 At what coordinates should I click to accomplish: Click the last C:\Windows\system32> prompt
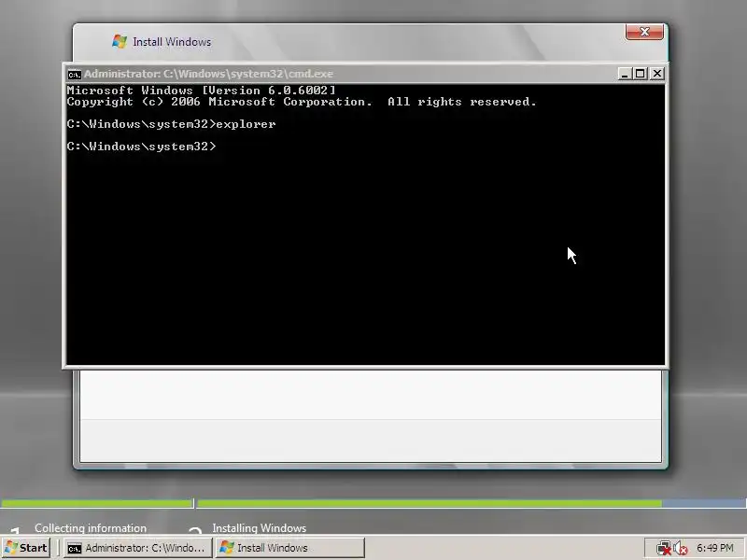pos(142,147)
